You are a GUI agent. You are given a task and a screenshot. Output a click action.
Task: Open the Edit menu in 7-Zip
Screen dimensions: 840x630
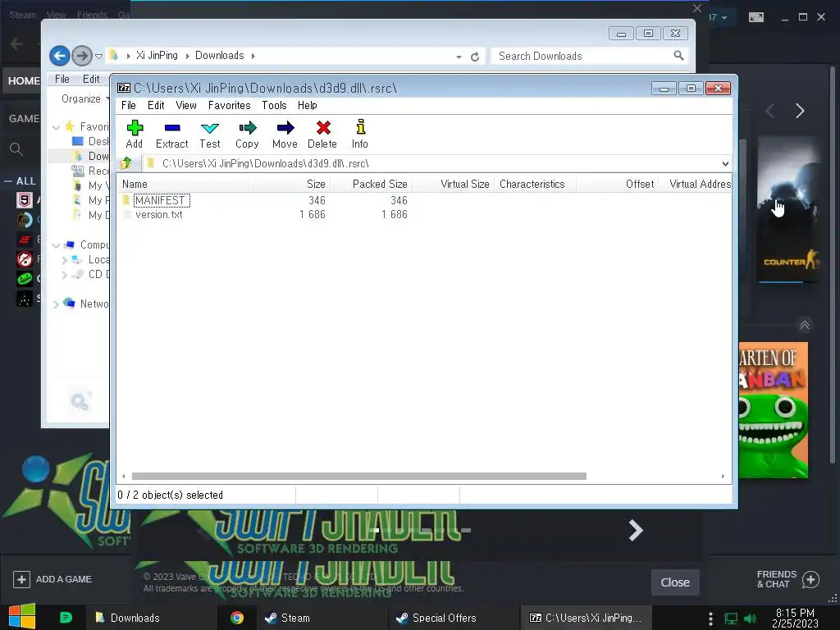click(156, 106)
